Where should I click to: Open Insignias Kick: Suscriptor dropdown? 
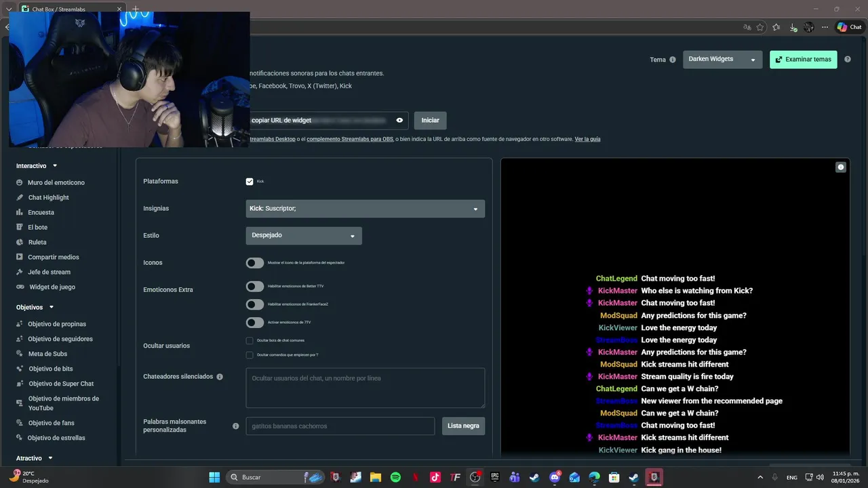365,209
